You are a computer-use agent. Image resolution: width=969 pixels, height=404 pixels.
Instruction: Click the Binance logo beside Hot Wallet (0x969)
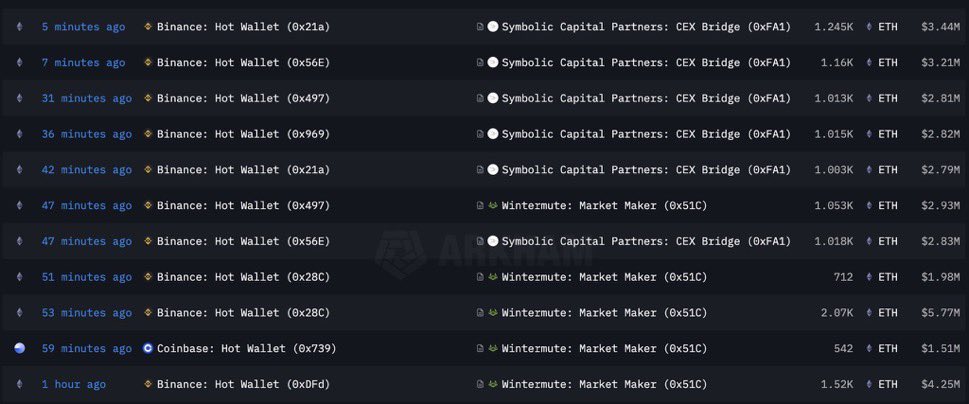148,134
